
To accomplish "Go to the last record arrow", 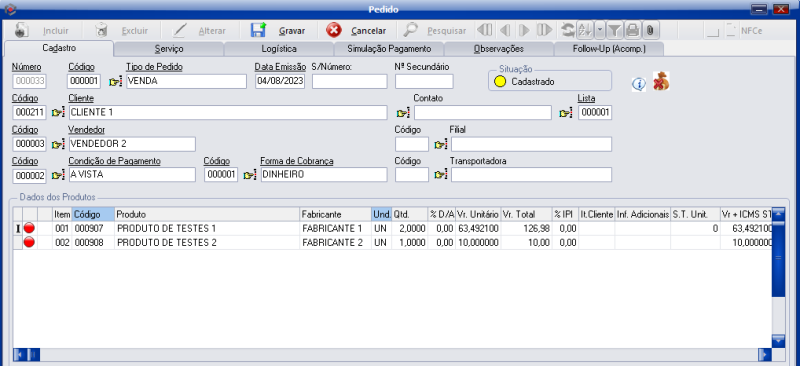I will coord(544,31).
